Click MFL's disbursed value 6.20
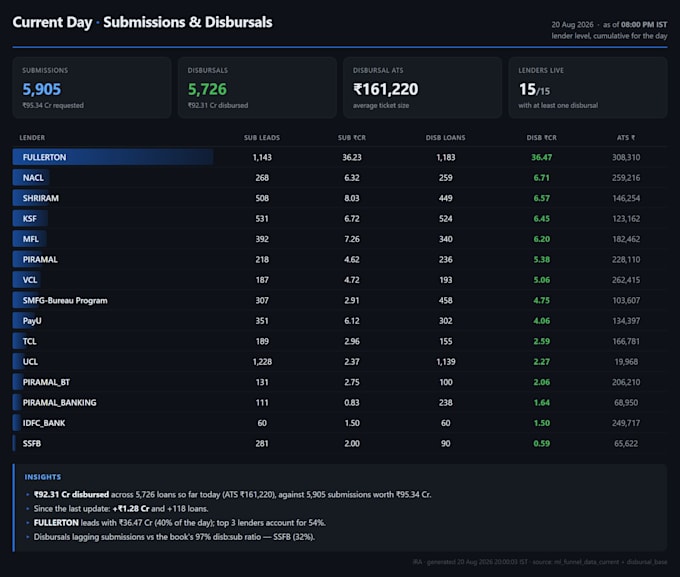This screenshot has height=577, width=680. click(x=542, y=239)
